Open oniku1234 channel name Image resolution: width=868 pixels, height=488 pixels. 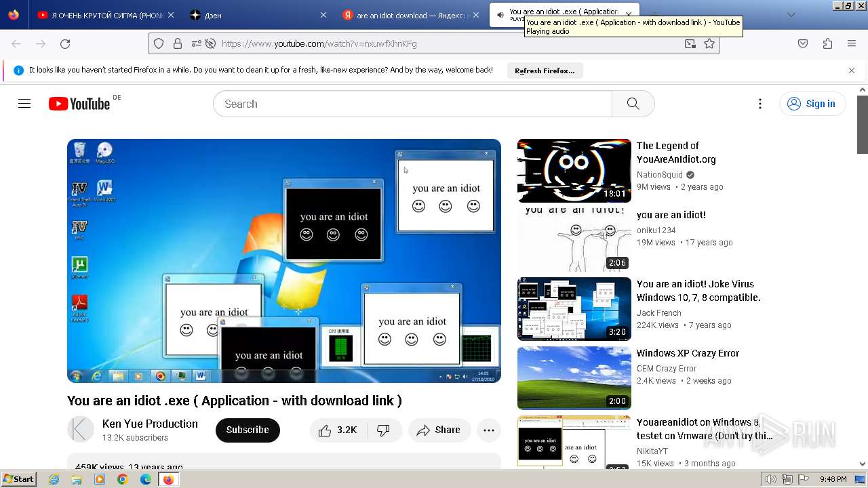tap(656, 230)
